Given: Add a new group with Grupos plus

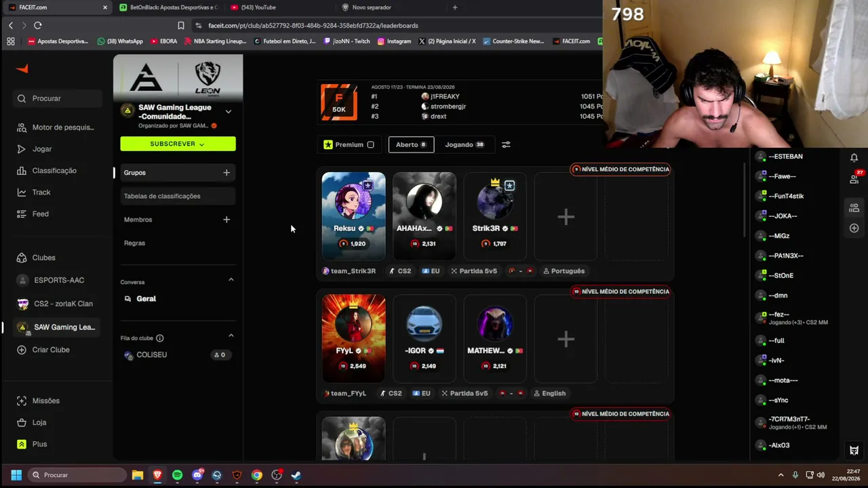Looking at the screenshot, I should pyautogui.click(x=226, y=173).
